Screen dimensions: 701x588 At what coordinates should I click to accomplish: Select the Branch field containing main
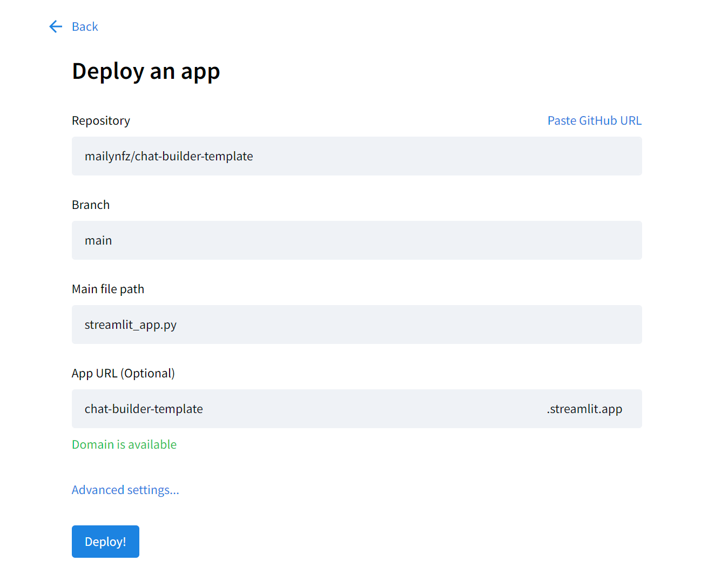(357, 240)
